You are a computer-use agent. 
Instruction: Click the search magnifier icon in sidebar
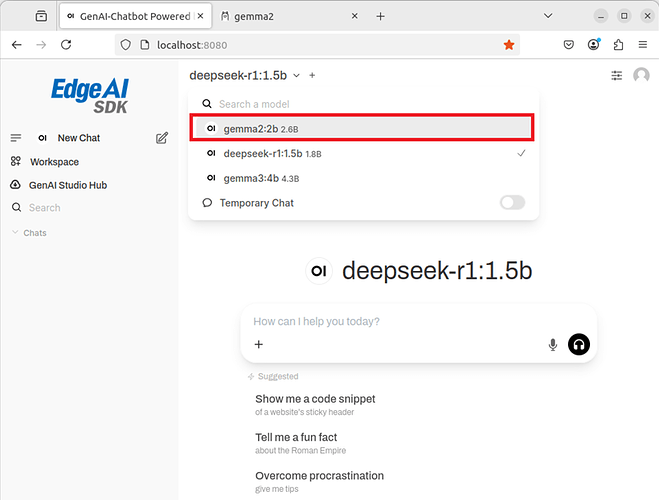16,207
